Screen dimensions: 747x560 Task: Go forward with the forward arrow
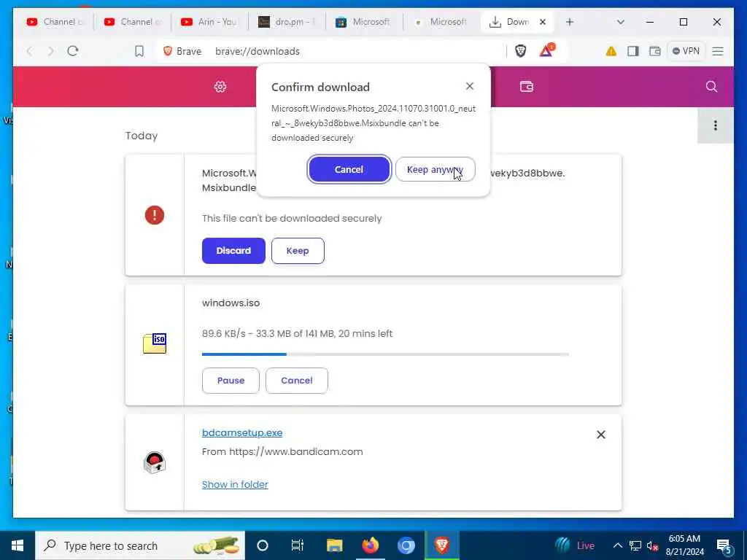pyautogui.click(x=51, y=51)
